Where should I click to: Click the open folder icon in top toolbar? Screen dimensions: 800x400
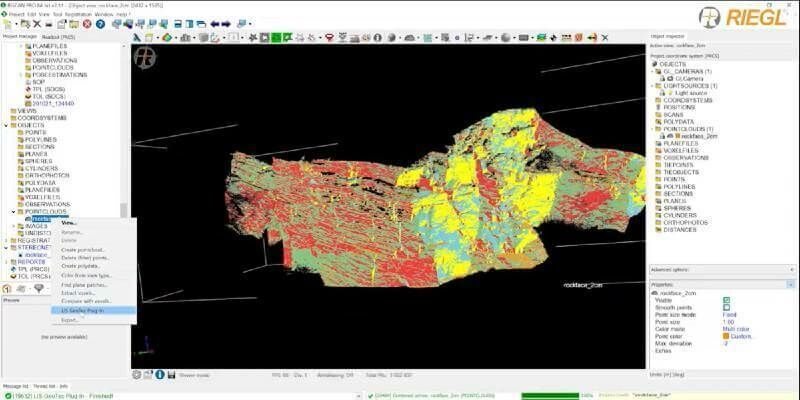click(x=74, y=24)
